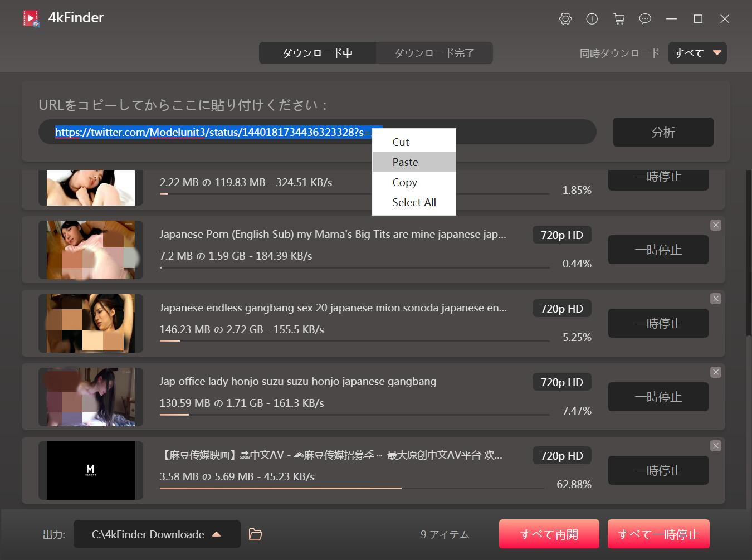
Task: Remove the download at 62.88% with X
Action: (x=716, y=446)
